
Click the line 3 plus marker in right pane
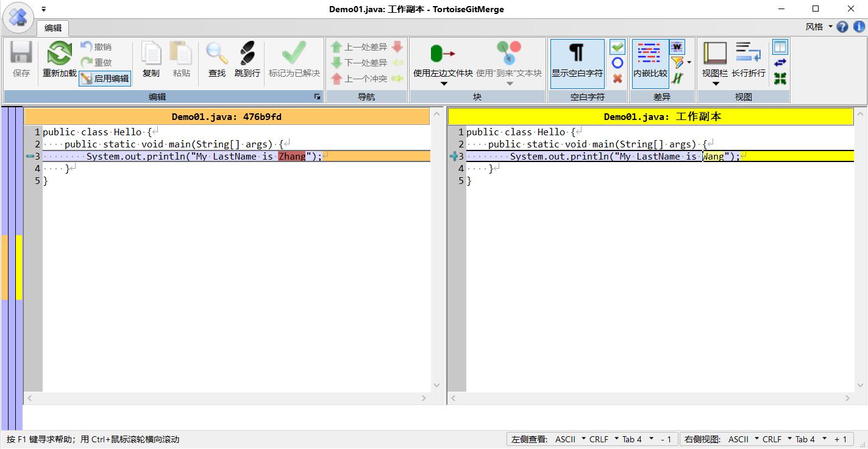click(453, 157)
